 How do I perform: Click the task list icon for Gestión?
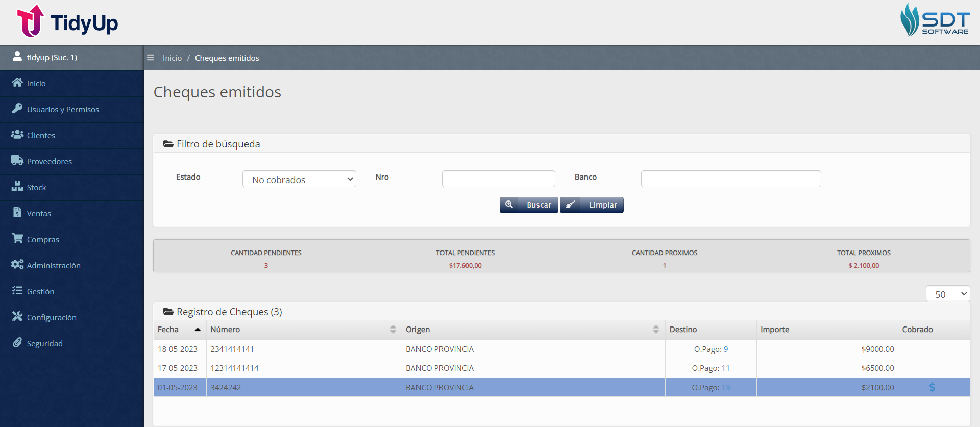(x=17, y=290)
